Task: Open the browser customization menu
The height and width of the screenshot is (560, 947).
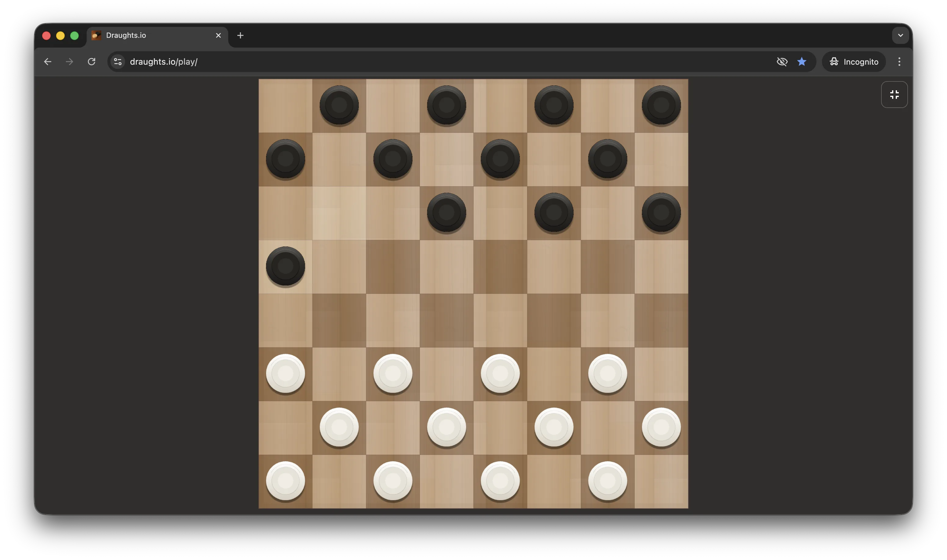Action: pos(899,62)
